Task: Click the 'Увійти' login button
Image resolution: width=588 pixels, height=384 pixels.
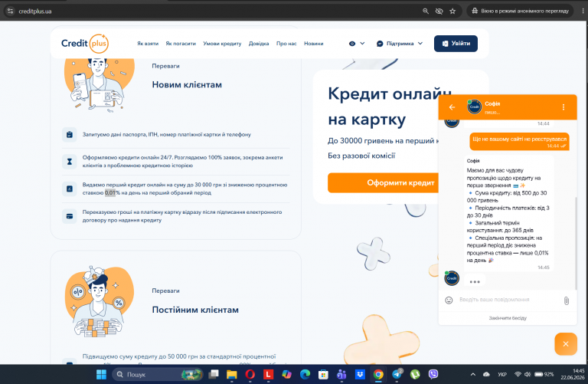Action: (456, 44)
